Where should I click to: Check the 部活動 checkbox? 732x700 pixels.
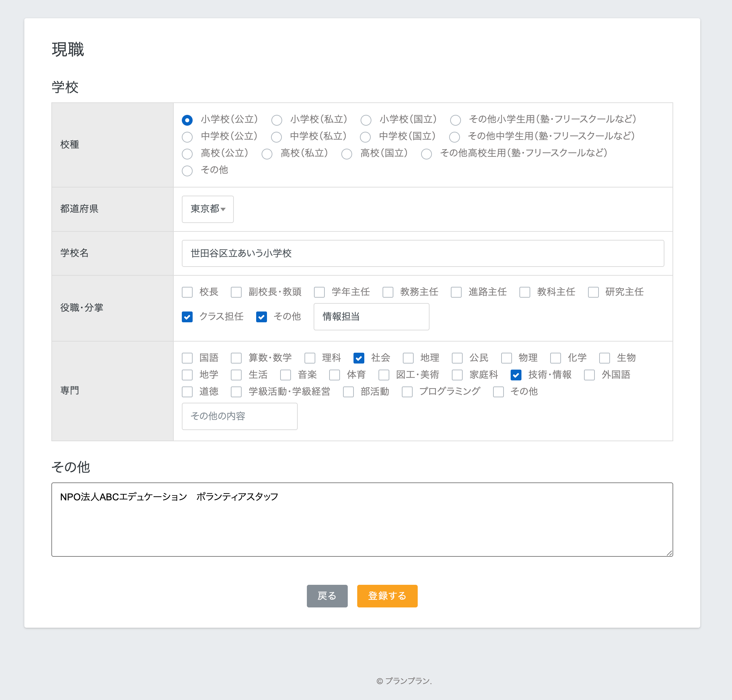pyautogui.click(x=348, y=392)
